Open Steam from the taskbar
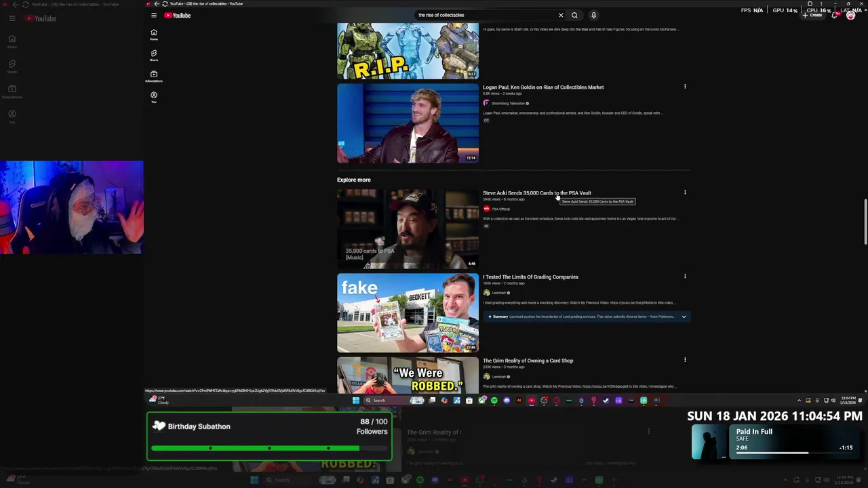 pos(606,401)
